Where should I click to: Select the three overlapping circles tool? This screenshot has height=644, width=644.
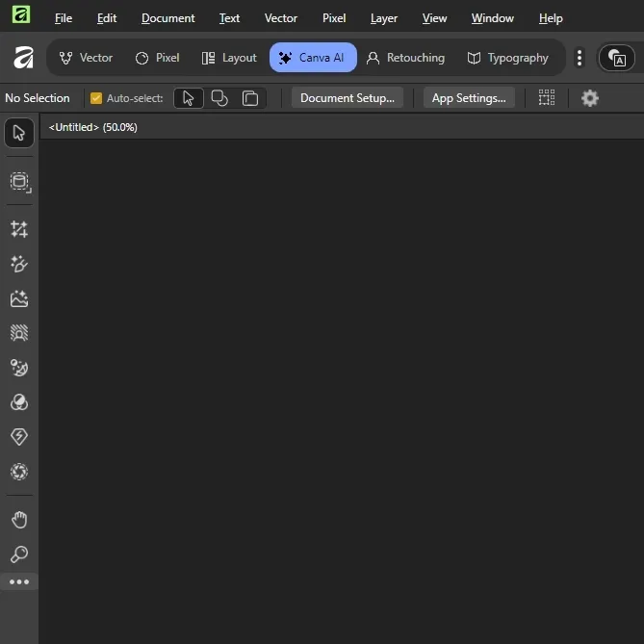(19, 402)
